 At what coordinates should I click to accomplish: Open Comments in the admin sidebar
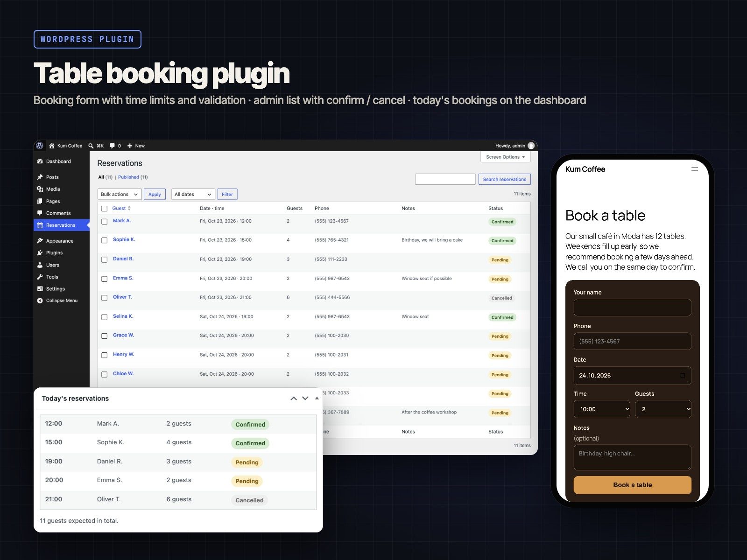click(62, 213)
